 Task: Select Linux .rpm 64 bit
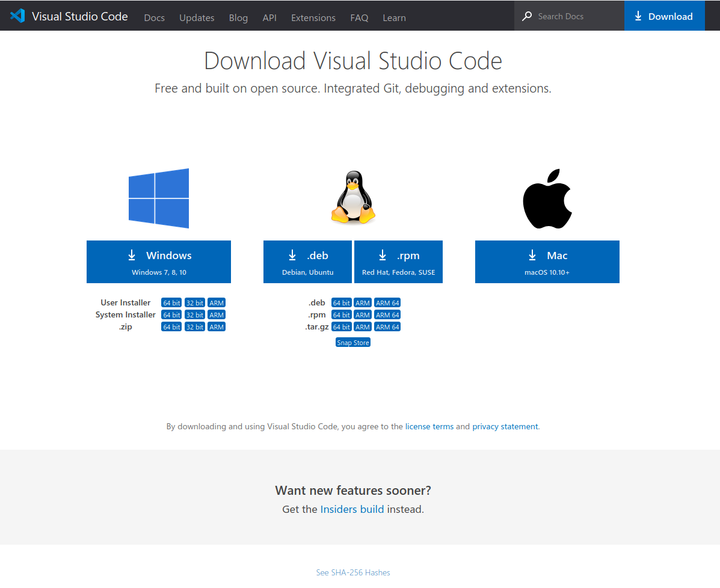pos(342,315)
